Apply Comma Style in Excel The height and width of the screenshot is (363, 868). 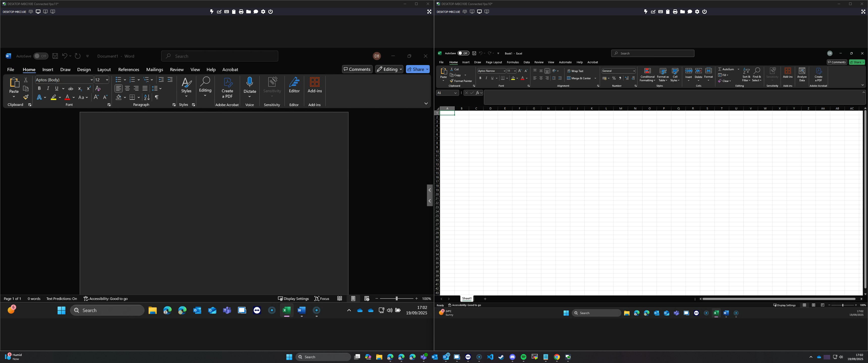coord(620,78)
